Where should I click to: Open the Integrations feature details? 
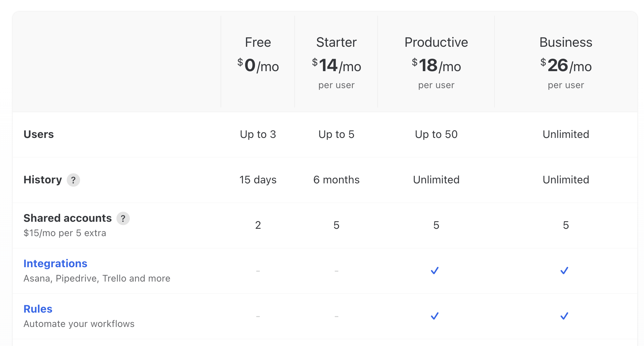[55, 264]
